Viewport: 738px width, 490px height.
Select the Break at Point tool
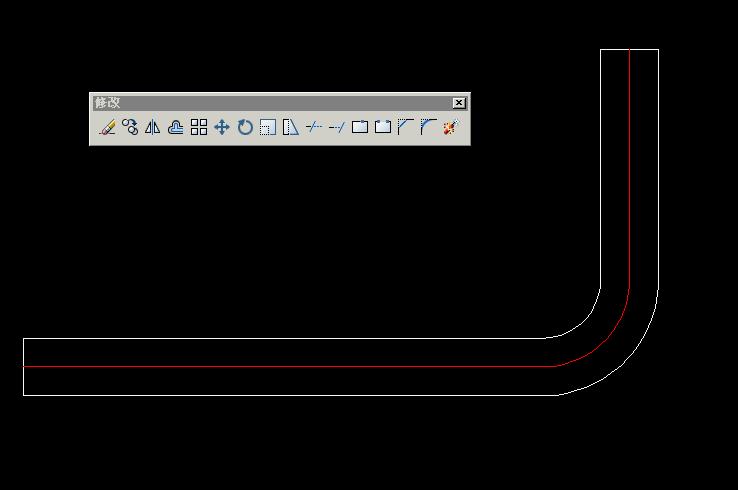click(x=360, y=127)
